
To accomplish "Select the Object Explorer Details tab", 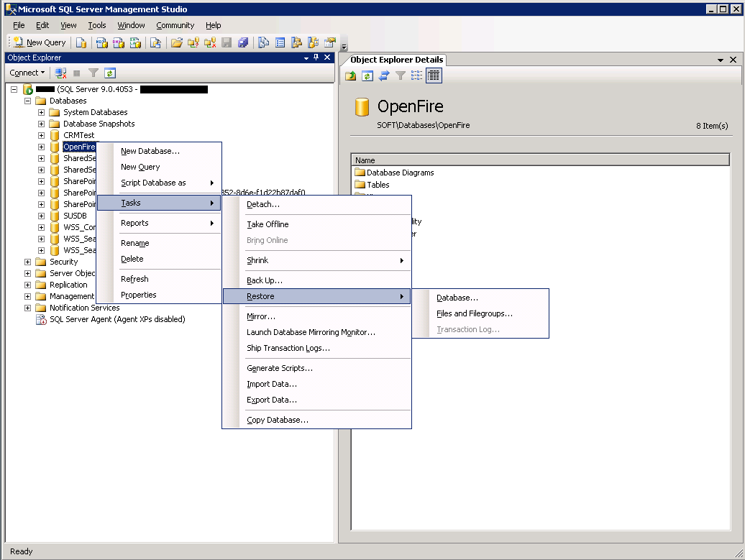I will (x=396, y=60).
